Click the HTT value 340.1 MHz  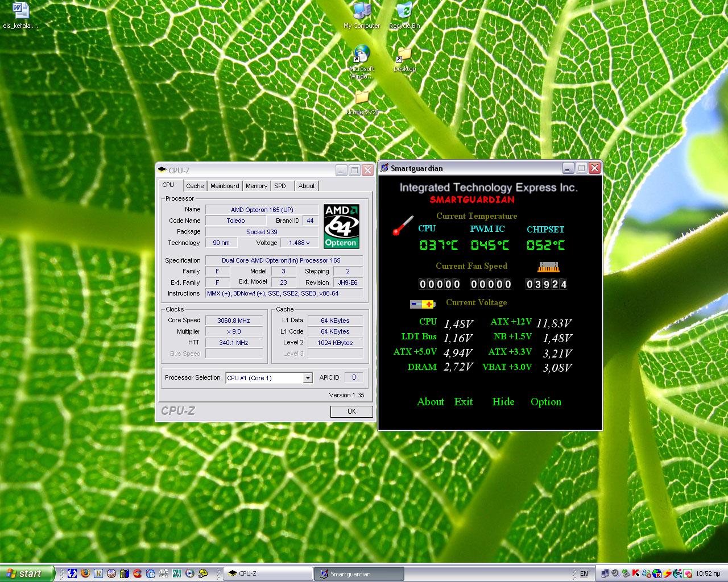pyautogui.click(x=234, y=343)
